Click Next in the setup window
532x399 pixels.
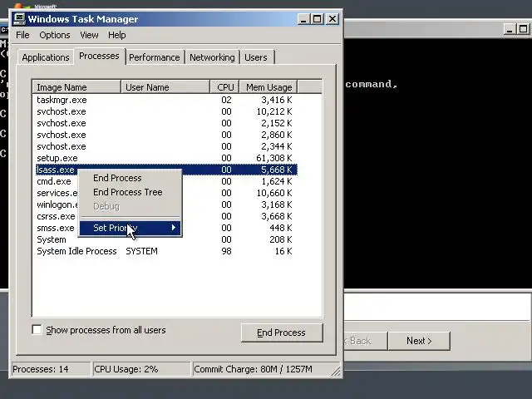point(419,341)
